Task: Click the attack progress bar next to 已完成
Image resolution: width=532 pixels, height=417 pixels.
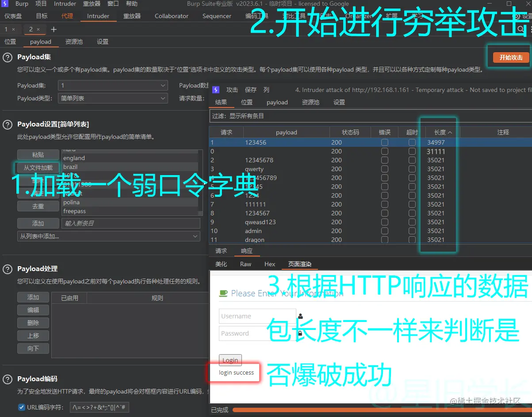Action: (x=382, y=410)
